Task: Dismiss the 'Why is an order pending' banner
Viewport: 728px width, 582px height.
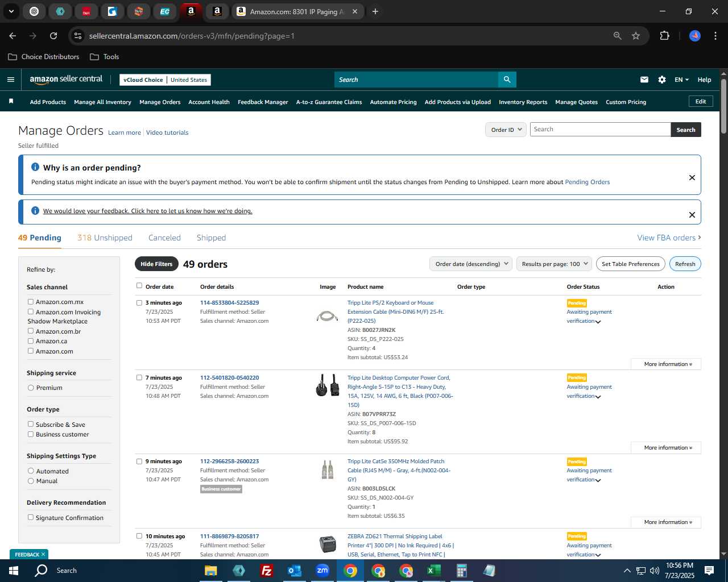Action: [x=692, y=177]
